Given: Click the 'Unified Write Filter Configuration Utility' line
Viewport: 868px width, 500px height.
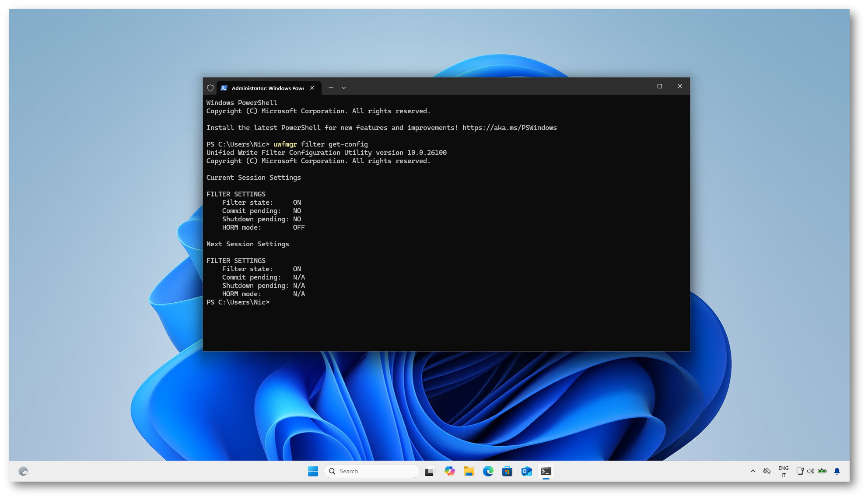Looking at the screenshot, I should (x=326, y=153).
